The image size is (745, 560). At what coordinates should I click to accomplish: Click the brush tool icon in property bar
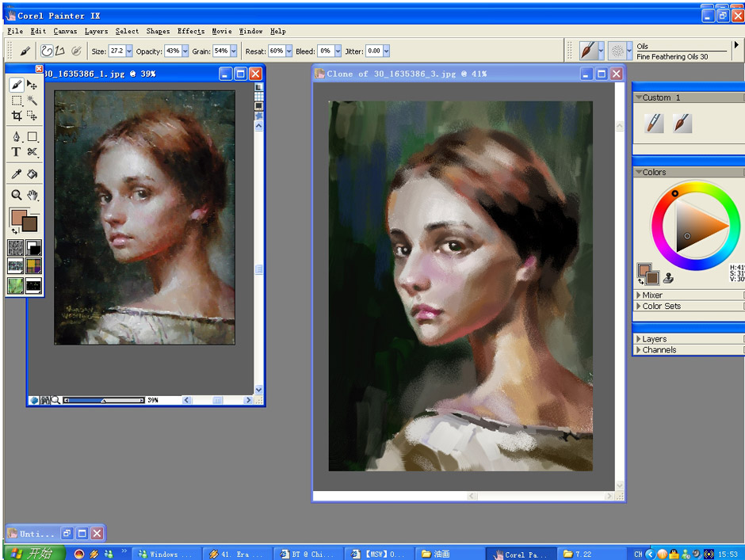25,51
